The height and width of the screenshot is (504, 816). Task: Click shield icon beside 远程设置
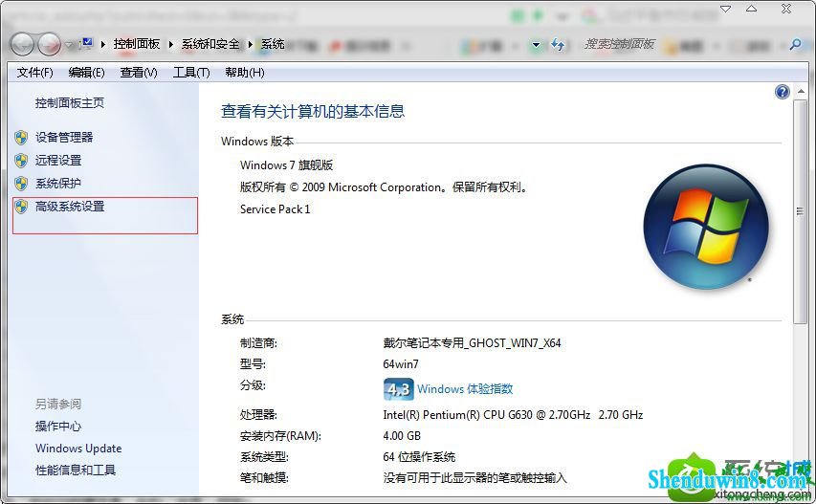click(21, 161)
